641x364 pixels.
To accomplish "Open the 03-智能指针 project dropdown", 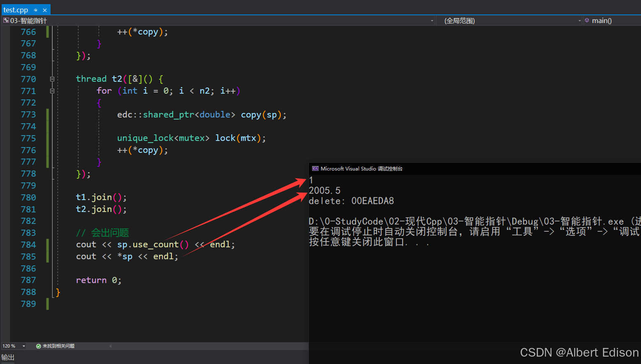I will click(432, 21).
